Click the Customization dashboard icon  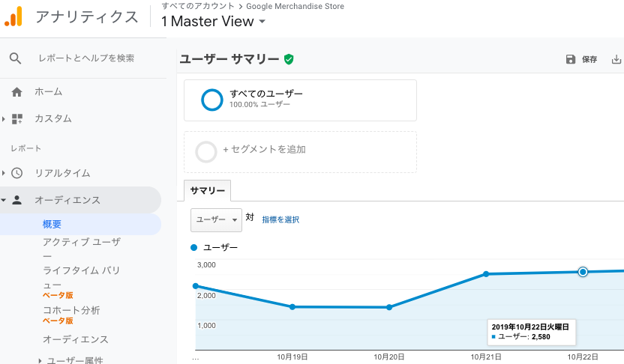17,118
